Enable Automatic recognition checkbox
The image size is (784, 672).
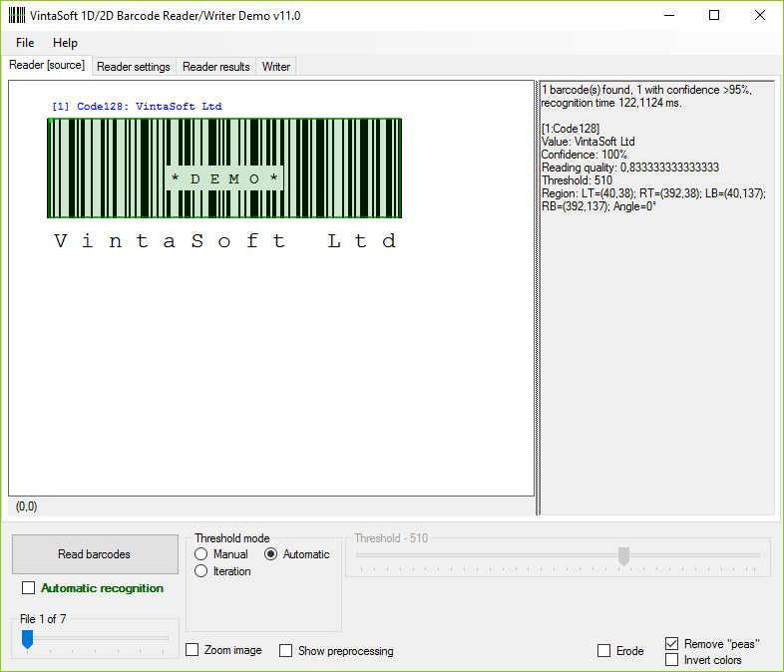(29, 587)
